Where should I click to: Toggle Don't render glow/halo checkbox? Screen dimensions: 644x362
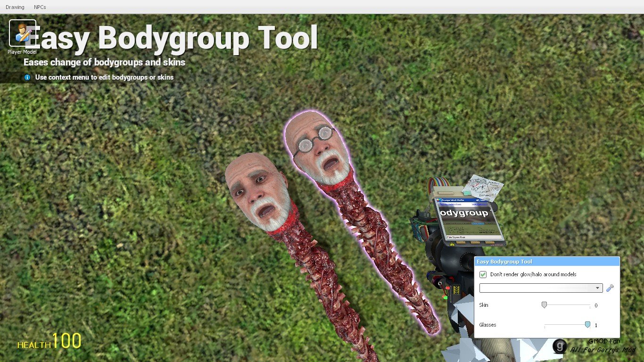[x=483, y=274]
